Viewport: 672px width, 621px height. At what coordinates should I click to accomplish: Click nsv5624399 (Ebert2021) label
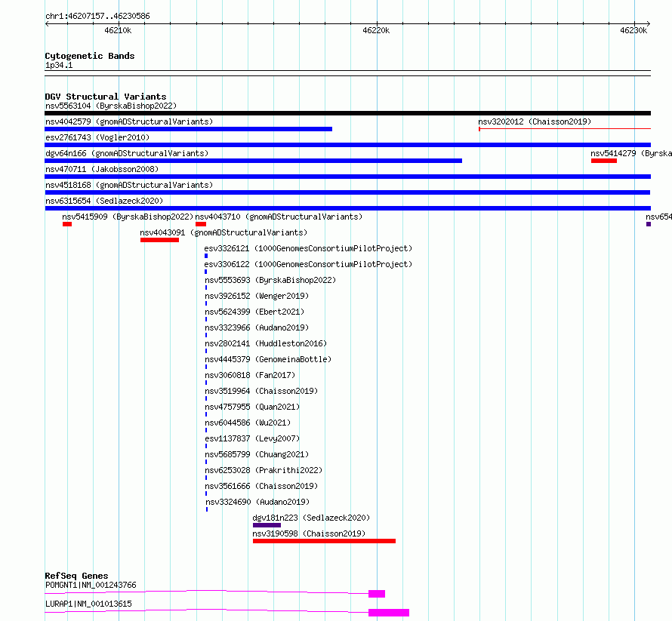[254, 312]
